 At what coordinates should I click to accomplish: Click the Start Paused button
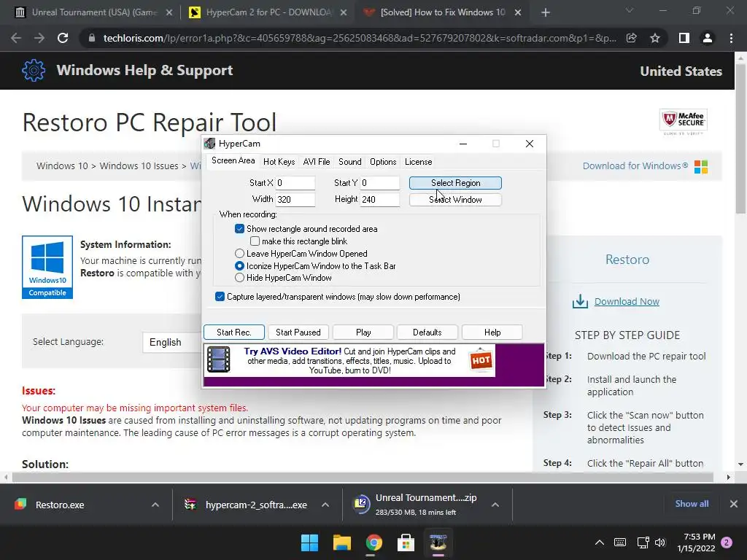pos(298,332)
